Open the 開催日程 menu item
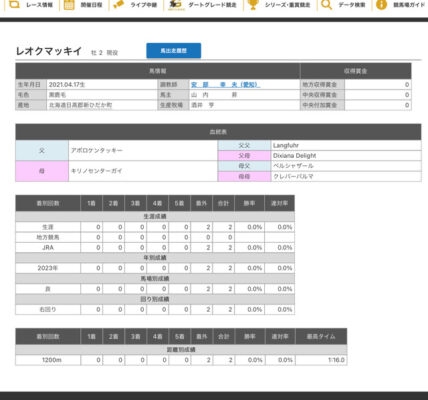 (x=91, y=5)
